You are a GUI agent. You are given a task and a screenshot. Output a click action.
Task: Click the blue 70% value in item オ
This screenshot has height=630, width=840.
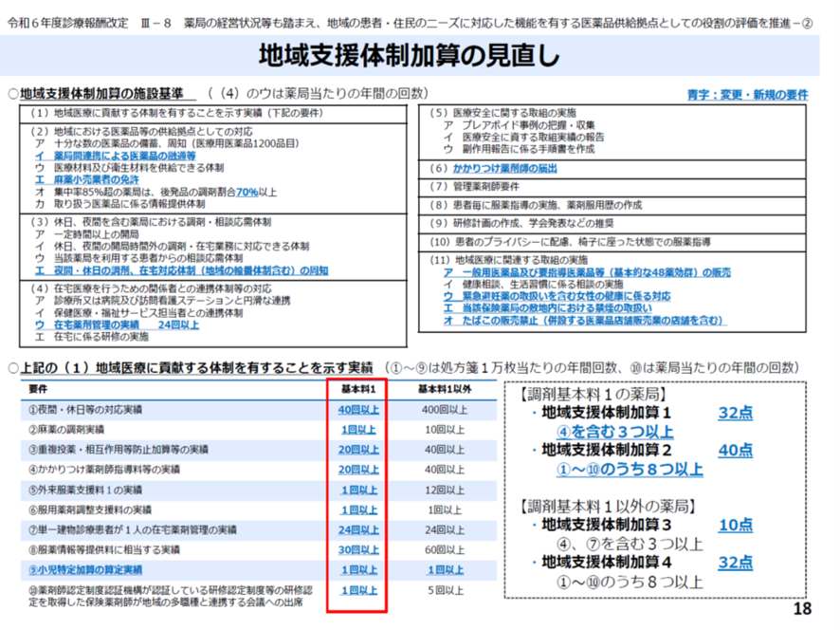coord(247,192)
